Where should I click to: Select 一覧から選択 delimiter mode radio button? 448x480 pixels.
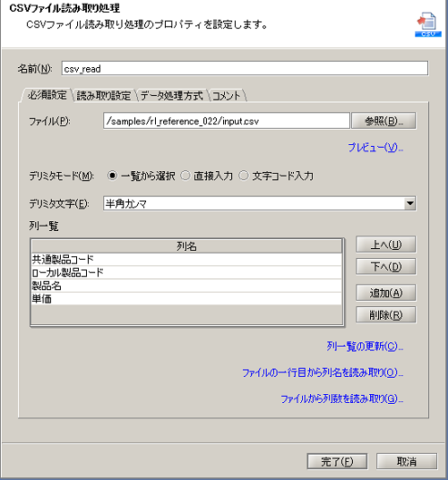click(112, 176)
